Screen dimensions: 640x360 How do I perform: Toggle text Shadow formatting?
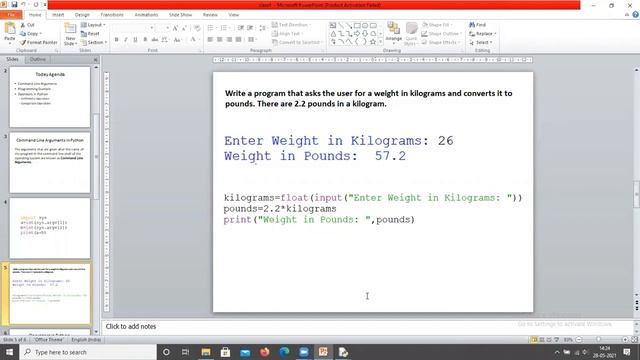[145, 40]
